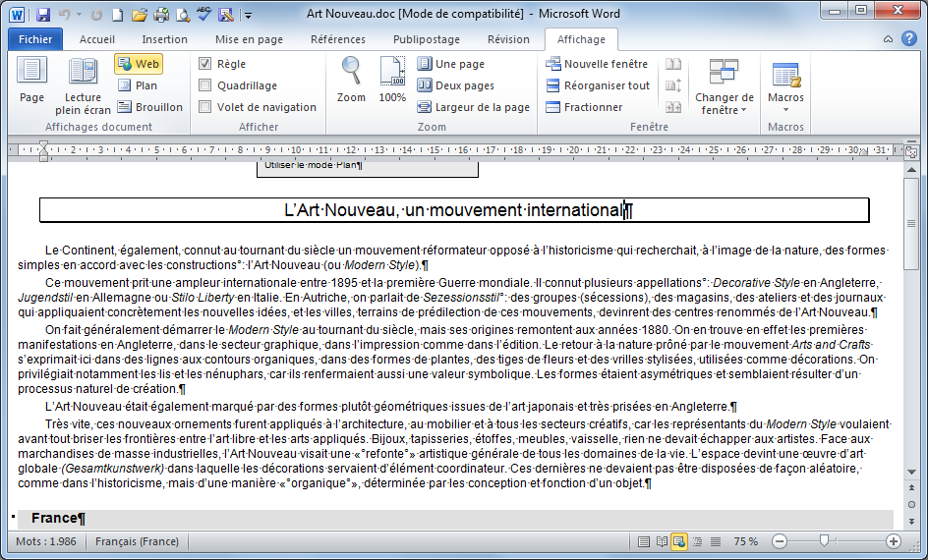This screenshot has height=560, width=928.
Task: Click the side by side view icon
Action: click(673, 64)
